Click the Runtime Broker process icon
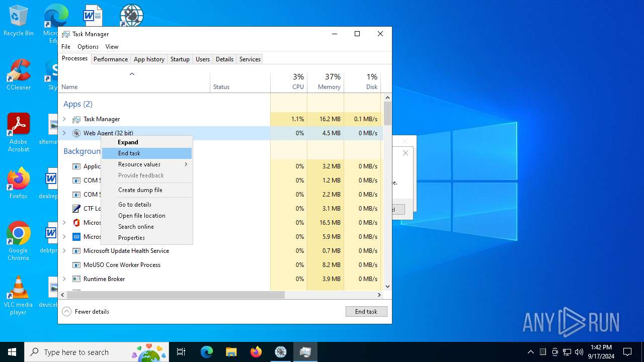This screenshot has height=362, width=644. pyautogui.click(x=76, y=279)
